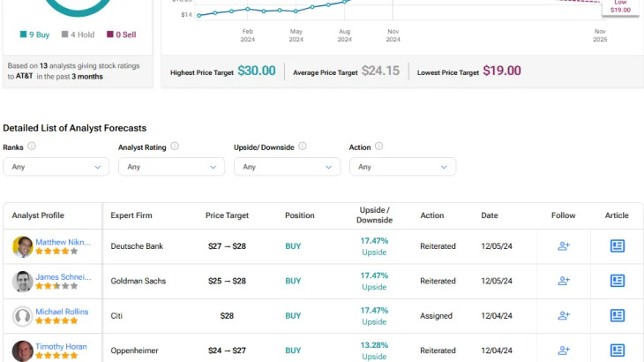
Task: Open the article for Goldman Sachs row
Action: coord(617,281)
